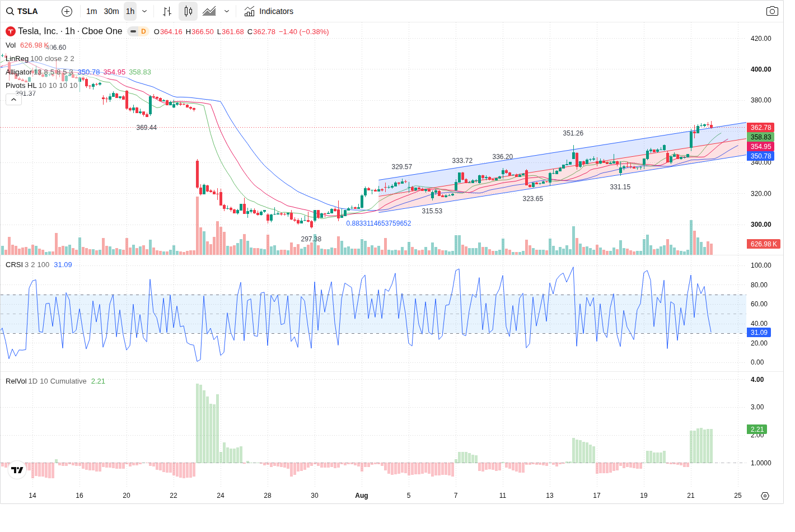Select the RelVol indicator legend

click(16, 381)
